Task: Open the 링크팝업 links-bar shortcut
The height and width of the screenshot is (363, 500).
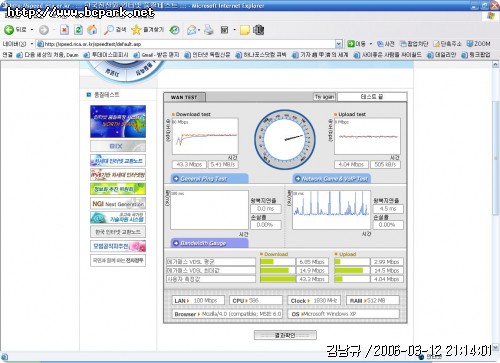Action: click(476, 55)
